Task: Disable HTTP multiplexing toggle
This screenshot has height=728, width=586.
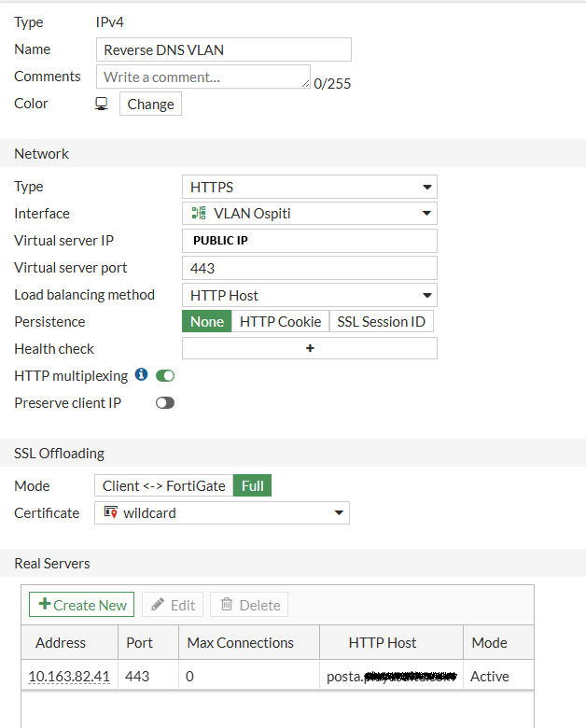Action: coord(165,376)
